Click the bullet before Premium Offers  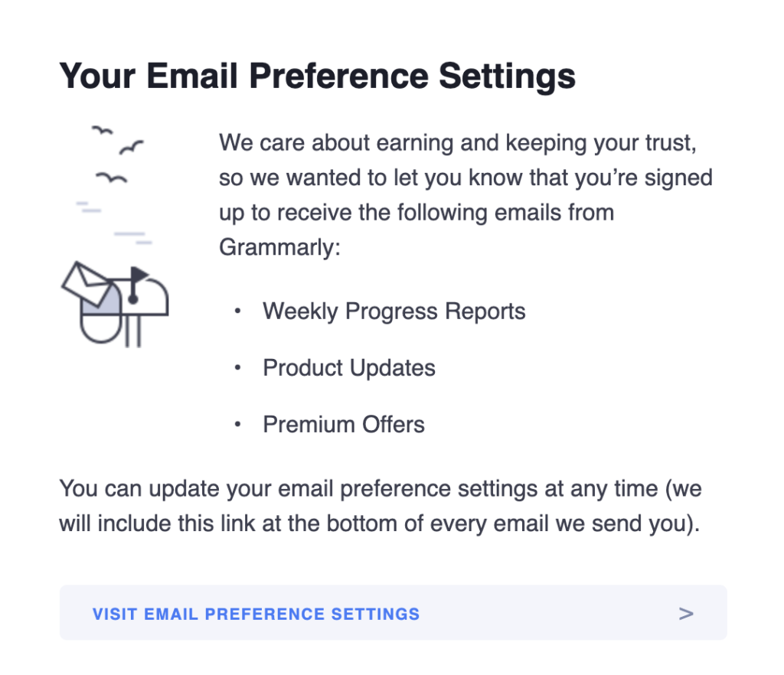pyautogui.click(x=238, y=425)
